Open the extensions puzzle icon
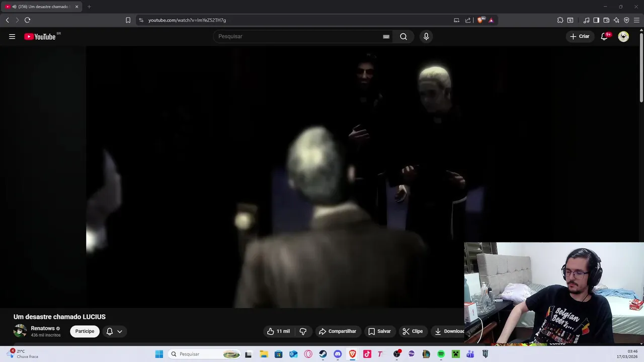 click(560, 20)
